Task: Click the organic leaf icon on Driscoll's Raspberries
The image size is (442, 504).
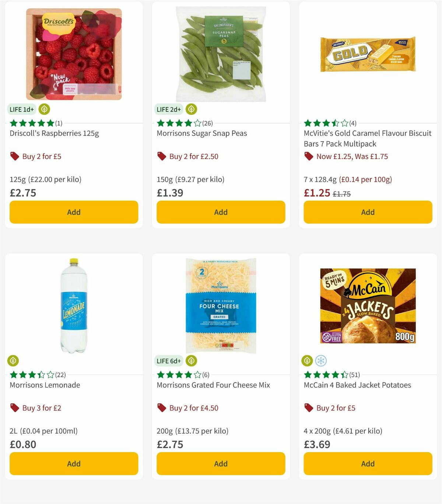Action: click(x=44, y=109)
